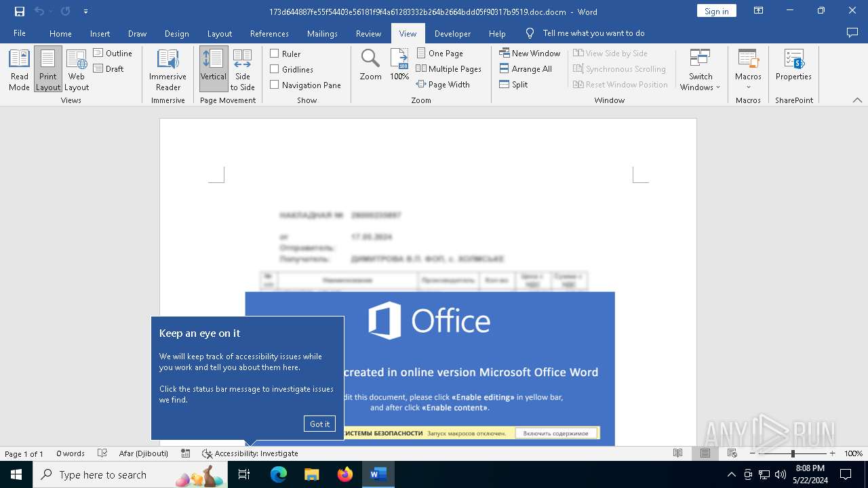Open Ribbon Display Options
The width and height of the screenshot is (868, 488).
tap(758, 11)
